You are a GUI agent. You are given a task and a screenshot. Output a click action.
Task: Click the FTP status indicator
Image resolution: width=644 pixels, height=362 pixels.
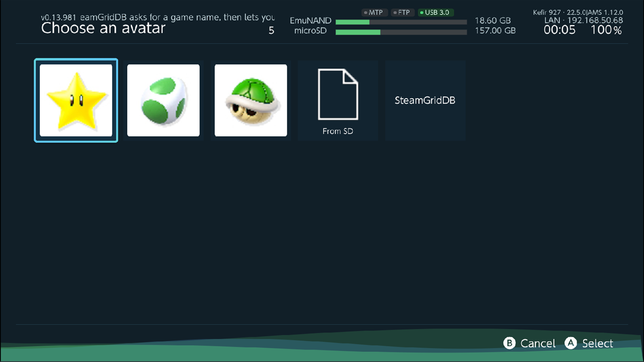[x=401, y=13]
